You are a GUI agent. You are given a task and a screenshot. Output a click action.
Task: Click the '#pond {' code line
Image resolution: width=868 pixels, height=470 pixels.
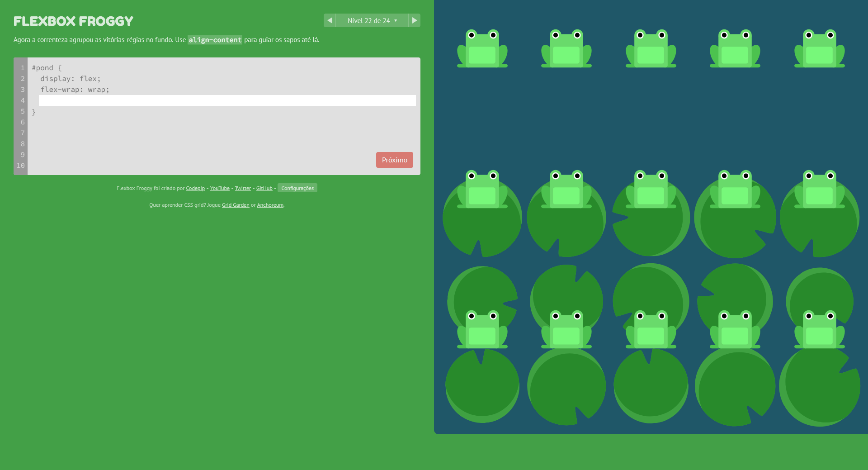[x=47, y=68]
